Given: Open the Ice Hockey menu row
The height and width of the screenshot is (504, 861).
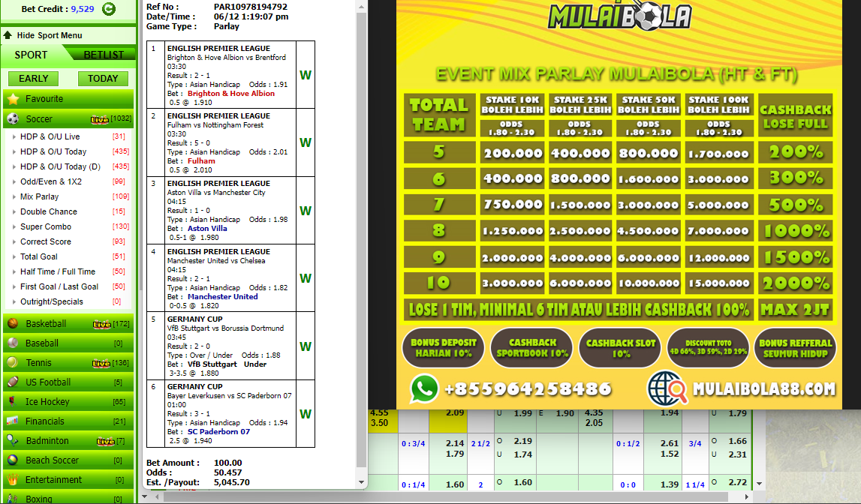Looking at the screenshot, I should pos(68,401).
